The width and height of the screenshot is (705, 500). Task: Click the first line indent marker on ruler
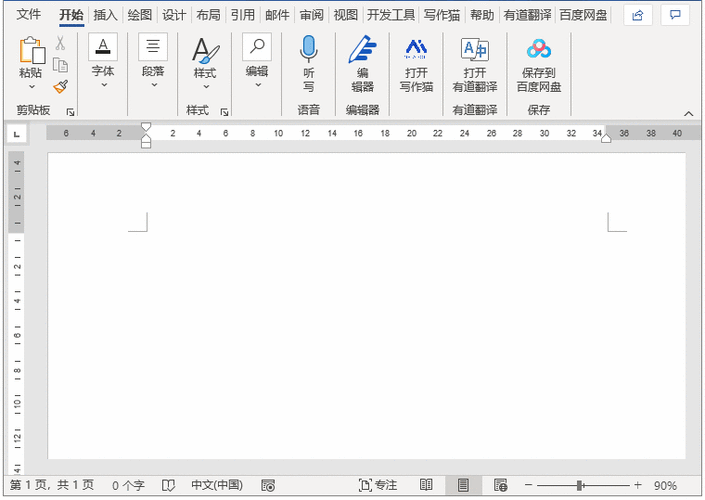click(146, 126)
